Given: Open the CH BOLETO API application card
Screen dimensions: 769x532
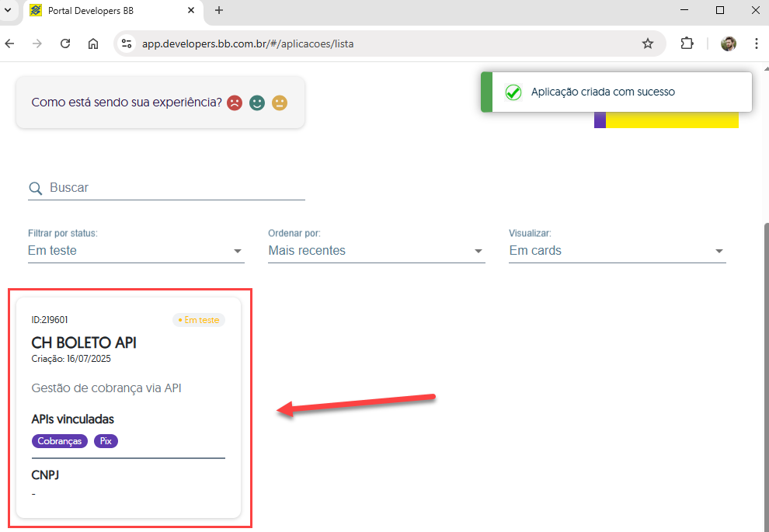Looking at the screenshot, I should click(x=128, y=408).
